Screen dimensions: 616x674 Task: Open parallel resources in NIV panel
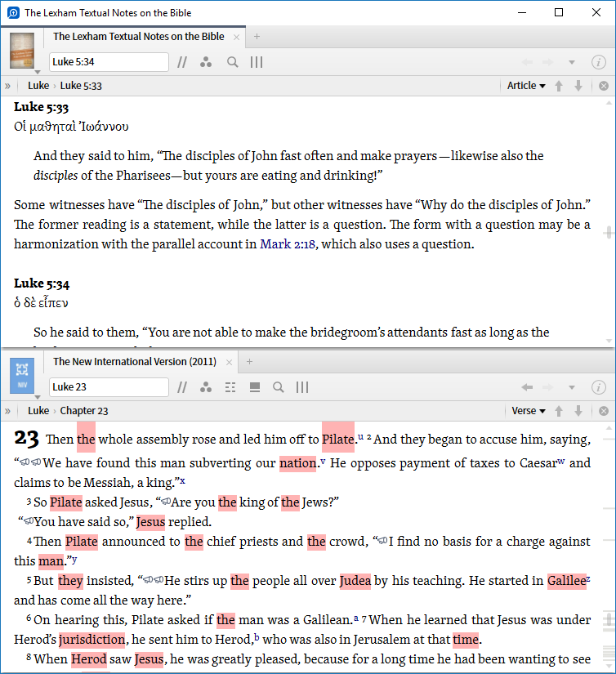tap(182, 387)
